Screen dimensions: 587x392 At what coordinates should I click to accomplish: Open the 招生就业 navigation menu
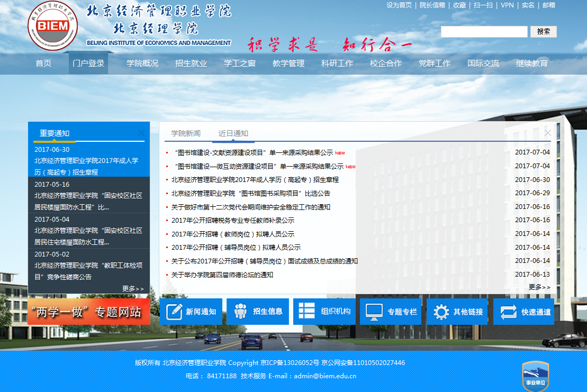[x=191, y=63]
